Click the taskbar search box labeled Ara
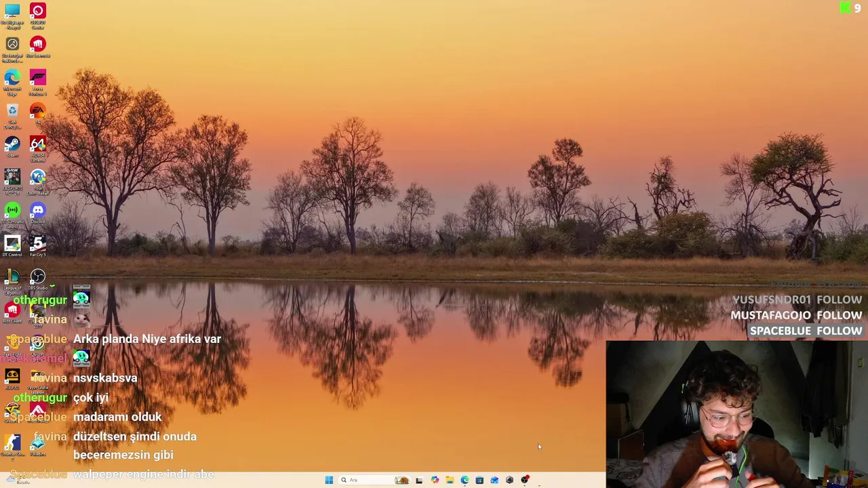Image resolution: width=868 pixels, height=488 pixels. point(374,480)
